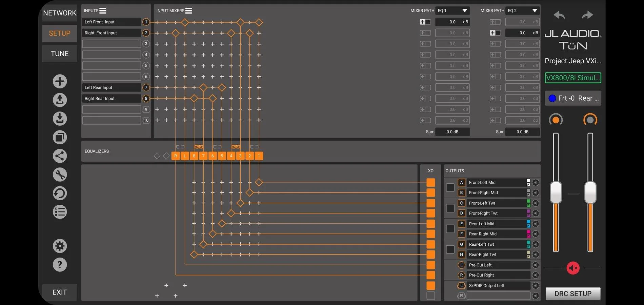Click the circular reset arrow icon

[60, 193]
